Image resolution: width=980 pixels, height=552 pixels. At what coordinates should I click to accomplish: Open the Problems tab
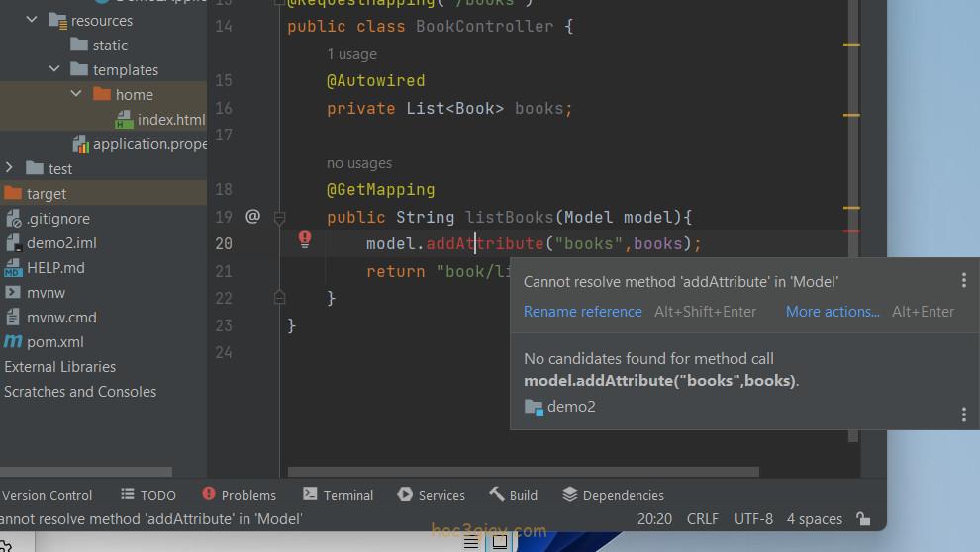239,495
